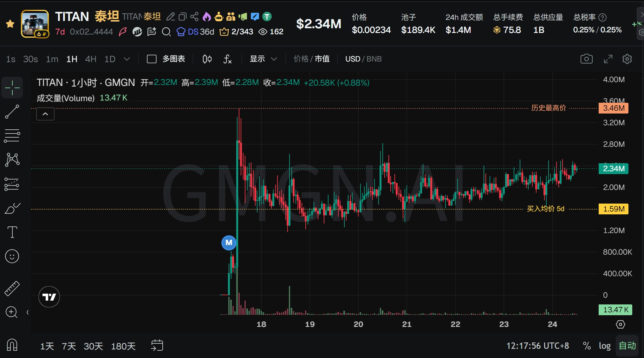Select the ruler measure tool
Screen dimensions: 644x358
pyautogui.click(x=12, y=289)
